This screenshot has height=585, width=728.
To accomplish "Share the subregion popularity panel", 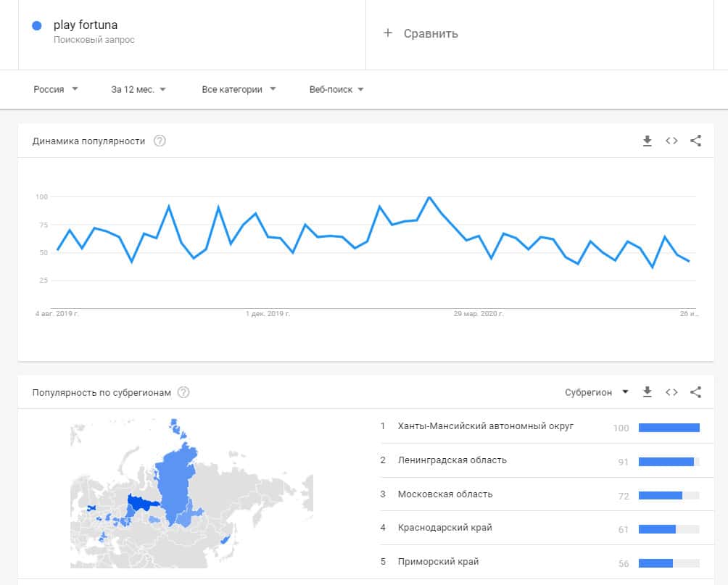I will click(695, 392).
